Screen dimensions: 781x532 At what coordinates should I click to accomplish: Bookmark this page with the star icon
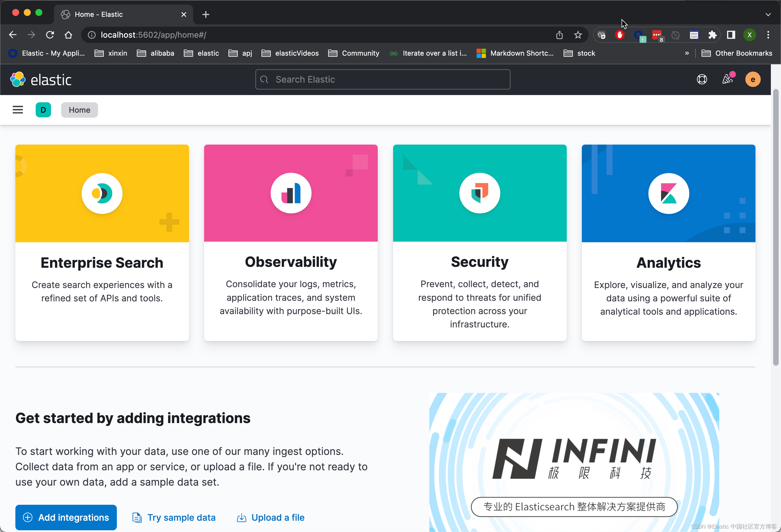click(x=578, y=35)
